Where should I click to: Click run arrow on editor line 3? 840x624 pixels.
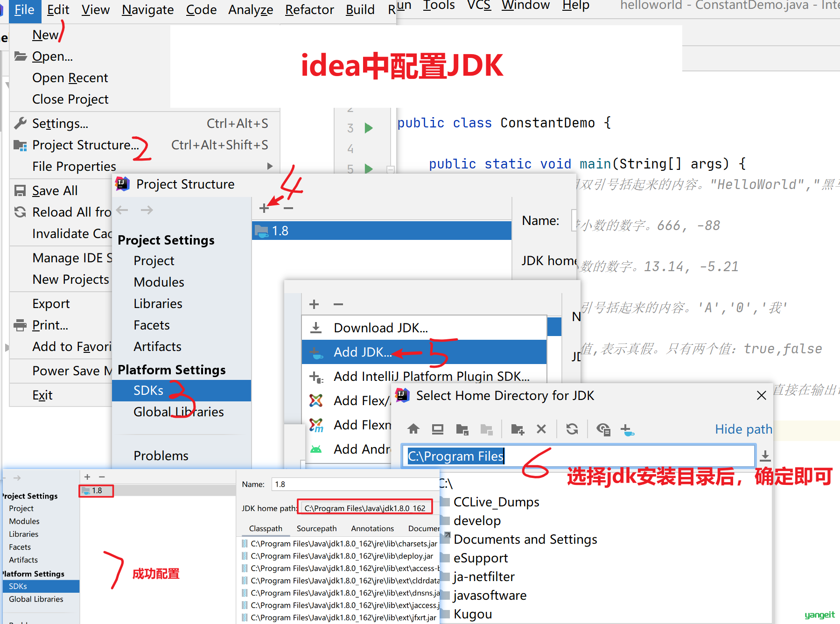click(x=369, y=128)
